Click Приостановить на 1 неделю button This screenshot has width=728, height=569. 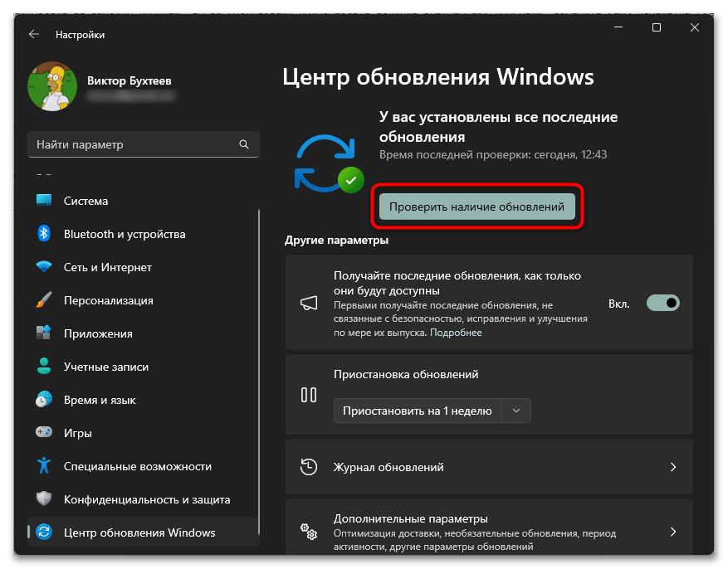418,411
